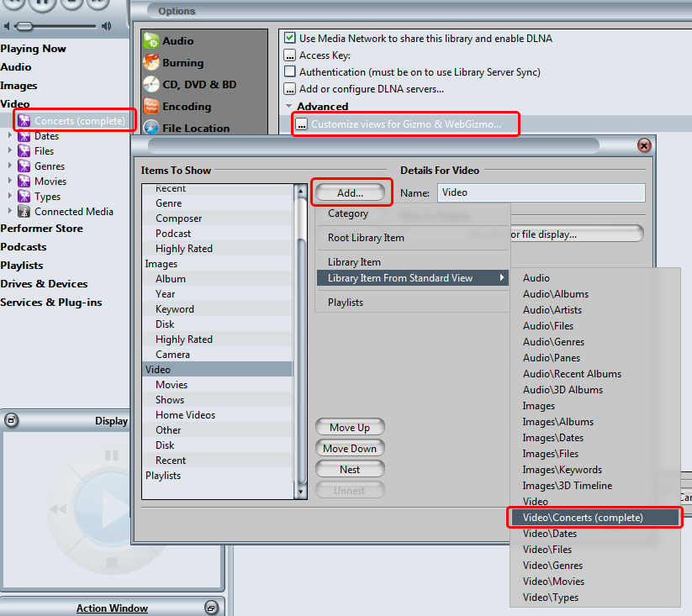Open Add or configure DLNA servers ellipsis
692x616 pixels.
(x=289, y=89)
